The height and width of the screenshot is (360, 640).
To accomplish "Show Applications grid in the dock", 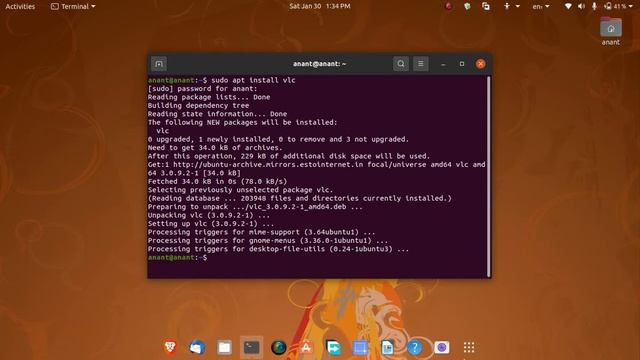I will tap(469, 347).
